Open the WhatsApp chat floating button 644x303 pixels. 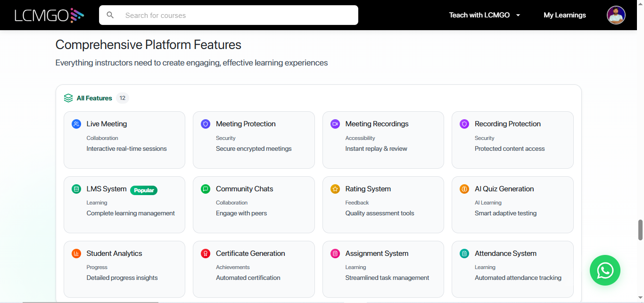coord(605,270)
